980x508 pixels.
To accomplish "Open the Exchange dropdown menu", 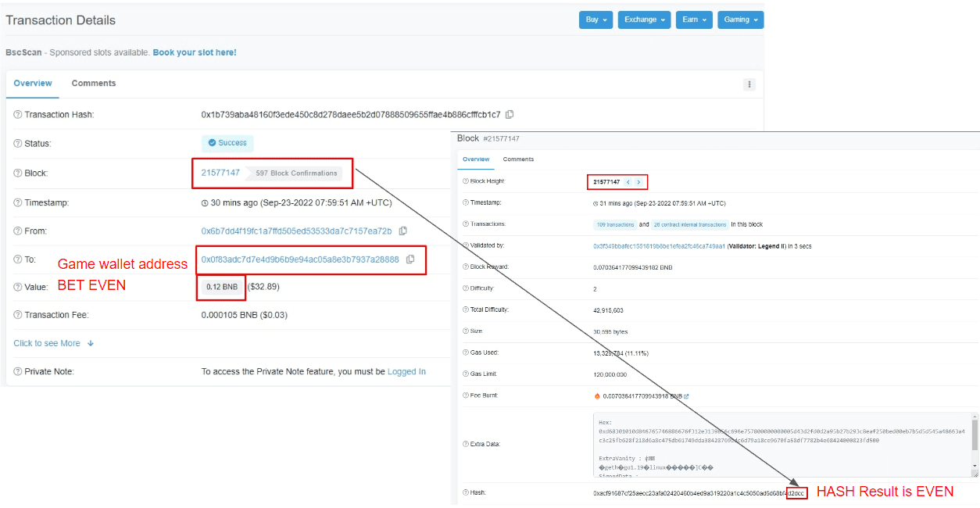I will [x=645, y=20].
